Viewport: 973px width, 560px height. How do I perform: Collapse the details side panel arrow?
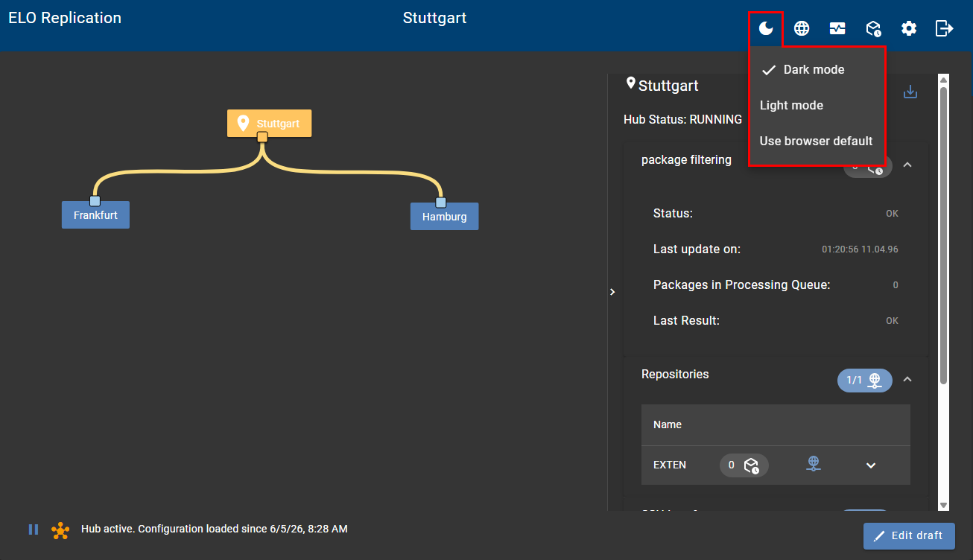click(x=612, y=292)
